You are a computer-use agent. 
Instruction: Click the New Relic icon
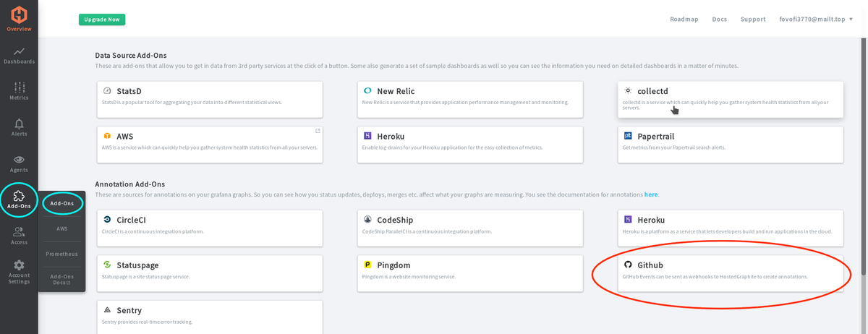(367, 91)
